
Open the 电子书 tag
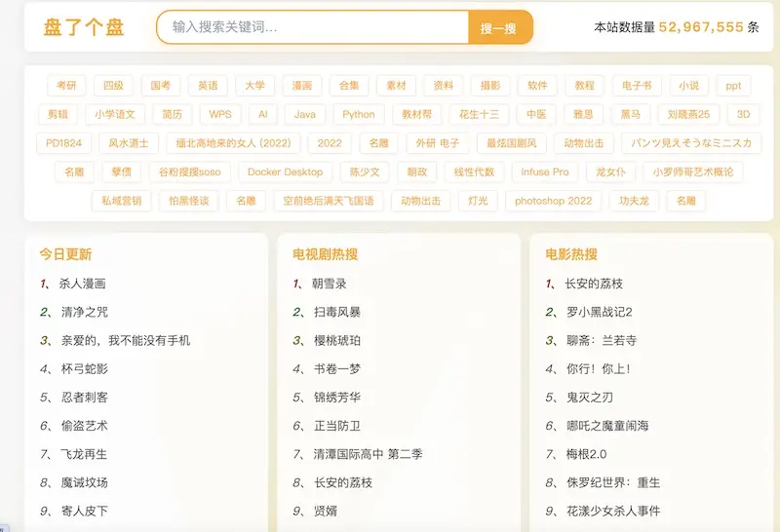(637, 86)
